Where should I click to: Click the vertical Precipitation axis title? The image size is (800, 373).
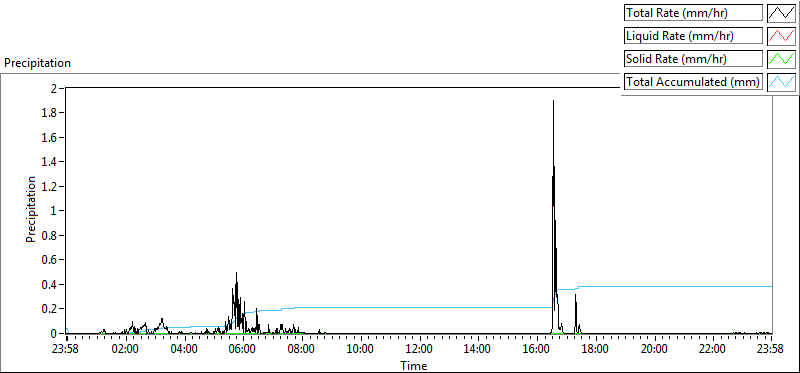click(31, 209)
